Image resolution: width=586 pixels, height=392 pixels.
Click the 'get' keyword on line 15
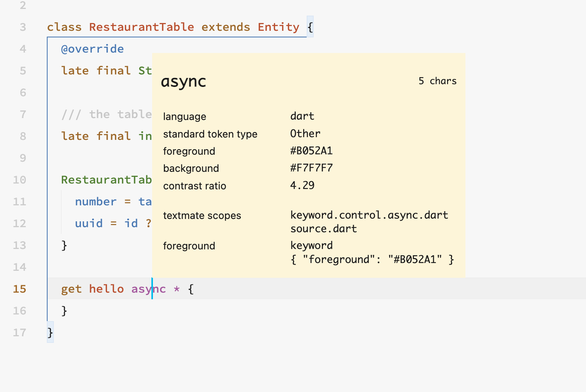71,290
